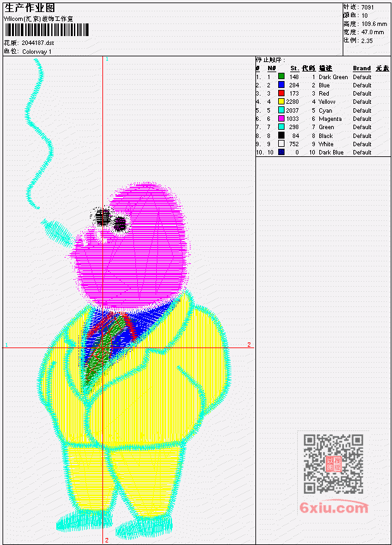The height and width of the screenshot is (545, 392).
Task: Click the Dark Blue swatch in row 10
Action: click(281, 153)
